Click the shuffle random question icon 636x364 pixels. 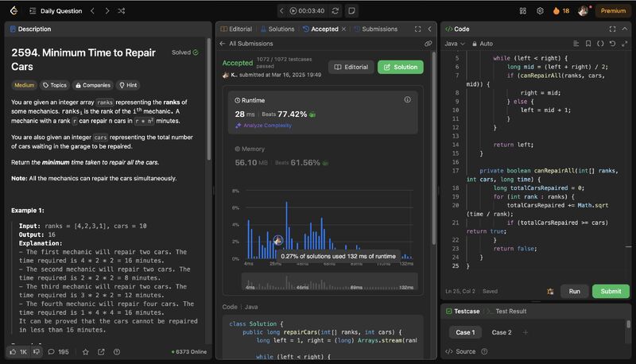pyautogui.click(x=121, y=11)
